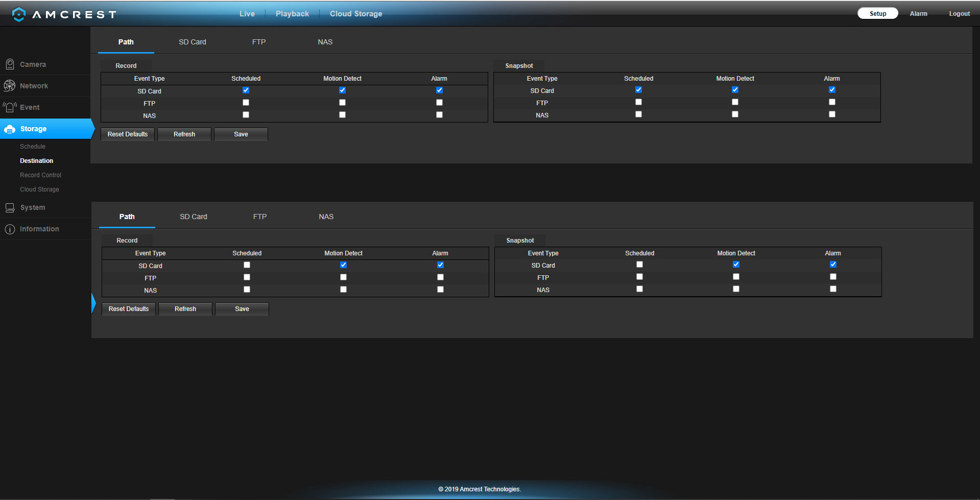This screenshot has height=500, width=980.
Task: Select Destination in the Storage submenu
Action: click(36, 161)
